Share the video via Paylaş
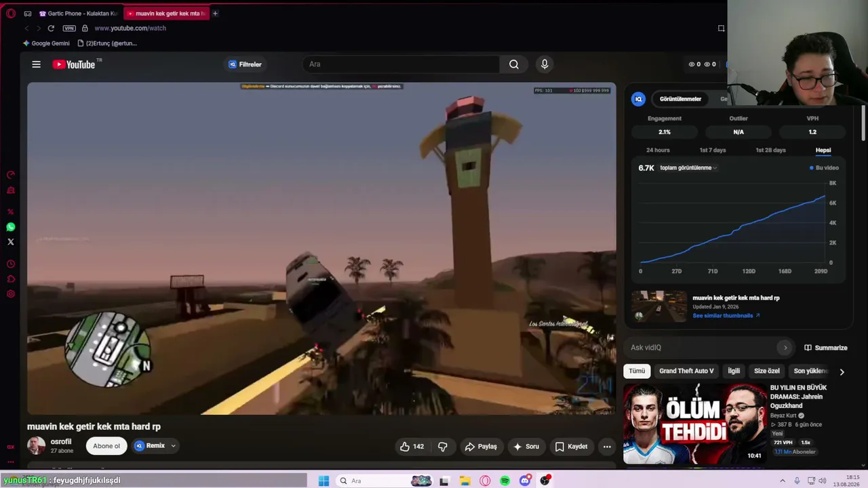 pos(481,447)
